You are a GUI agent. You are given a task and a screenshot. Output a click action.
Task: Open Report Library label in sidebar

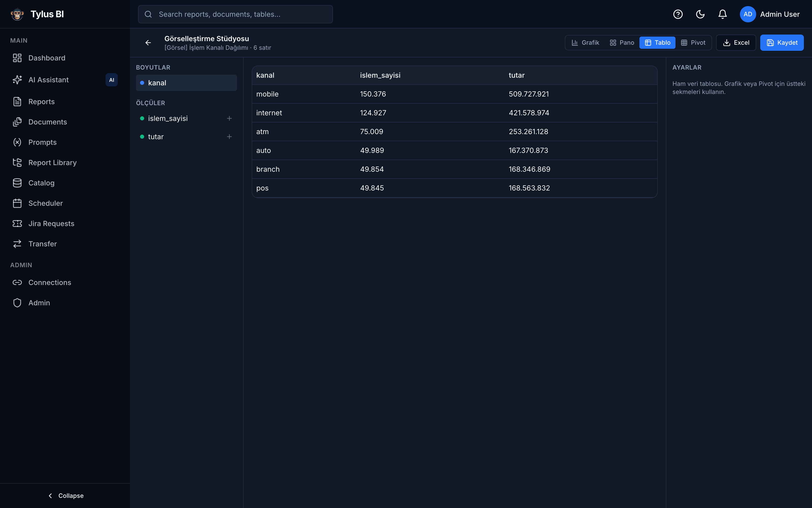tap(52, 163)
